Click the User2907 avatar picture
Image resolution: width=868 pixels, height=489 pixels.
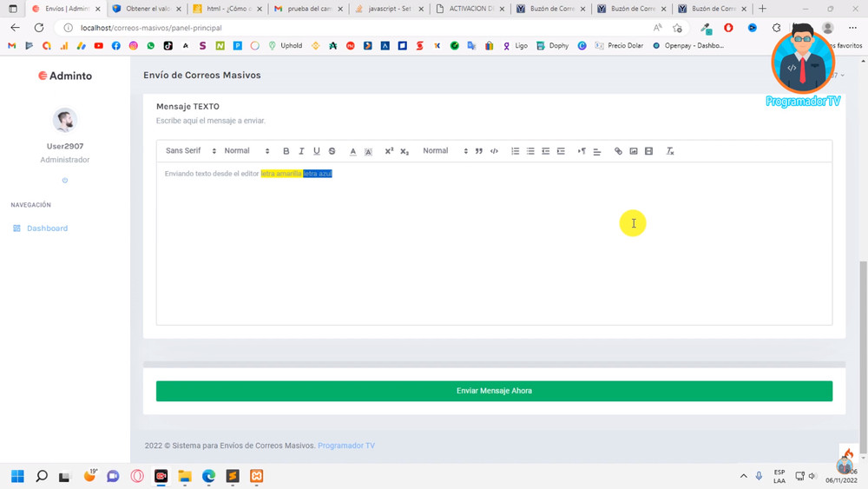[x=65, y=120]
